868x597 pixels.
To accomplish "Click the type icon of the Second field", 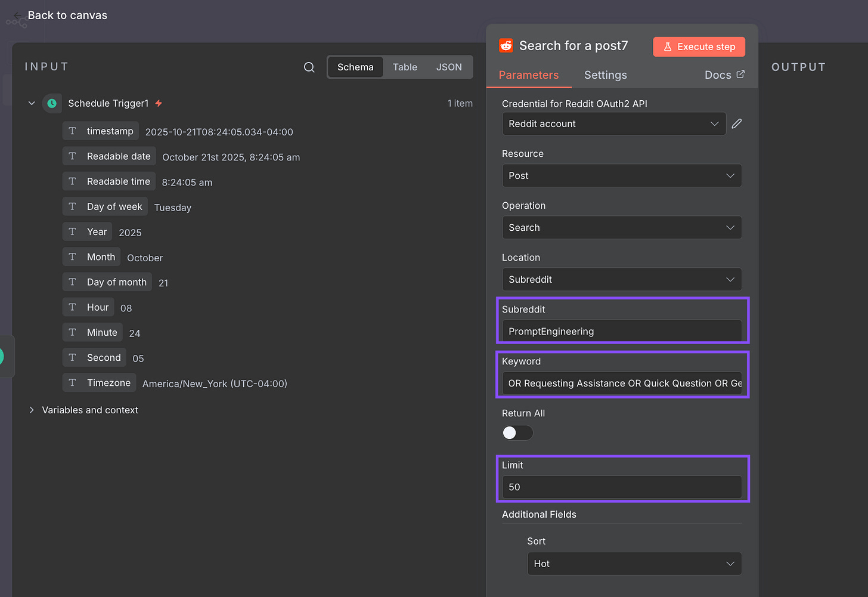I will [x=73, y=357].
